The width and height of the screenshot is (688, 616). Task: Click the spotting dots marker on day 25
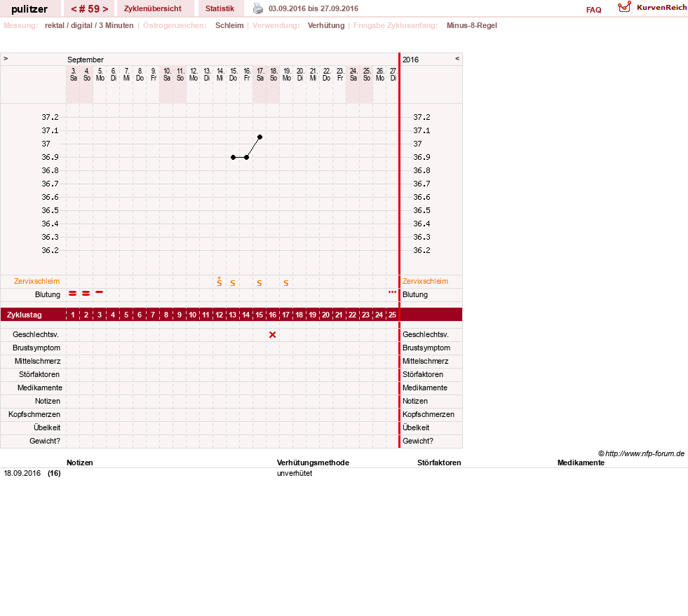pyautogui.click(x=392, y=292)
